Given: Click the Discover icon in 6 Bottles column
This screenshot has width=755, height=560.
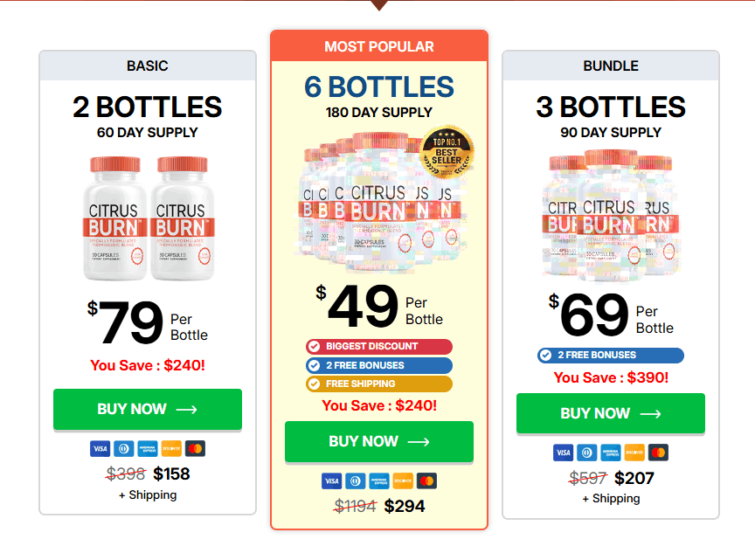Looking at the screenshot, I should [x=403, y=480].
